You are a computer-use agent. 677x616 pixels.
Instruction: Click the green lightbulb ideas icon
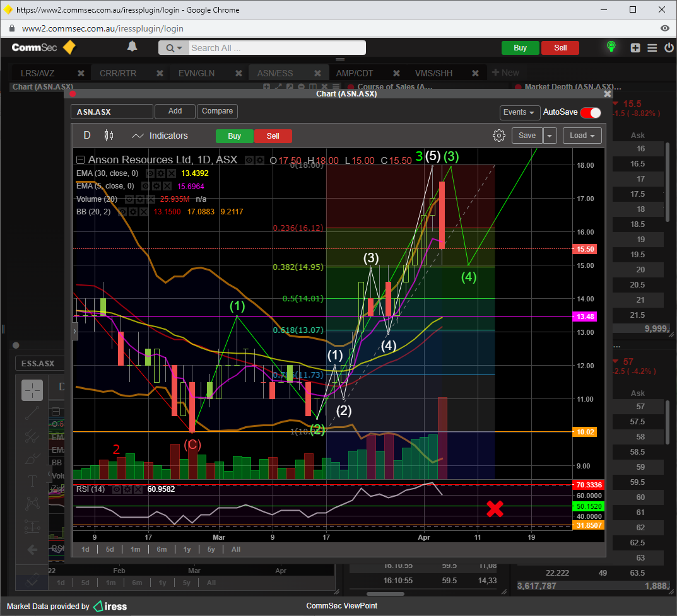pyautogui.click(x=611, y=47)
